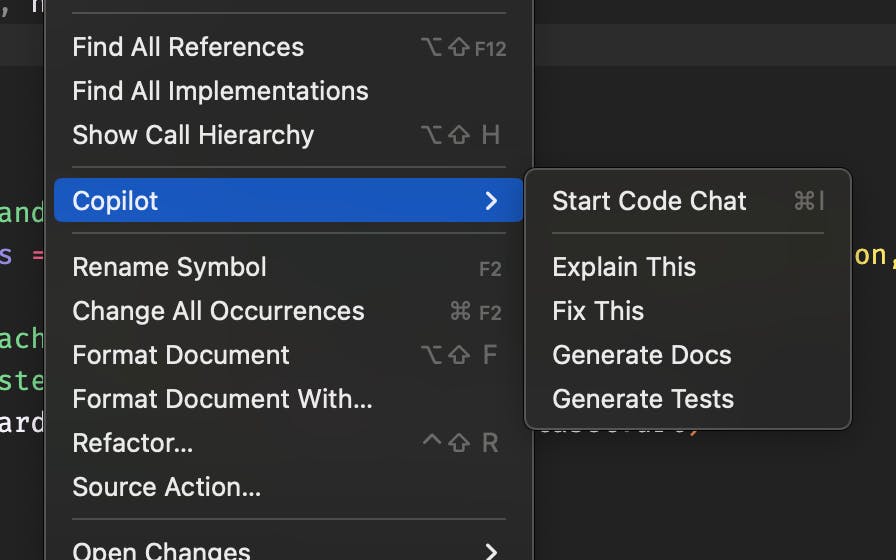Start Code Chat from Copilot submenu
This screenshot has height=560, width=896.
[x=688, y=201]
